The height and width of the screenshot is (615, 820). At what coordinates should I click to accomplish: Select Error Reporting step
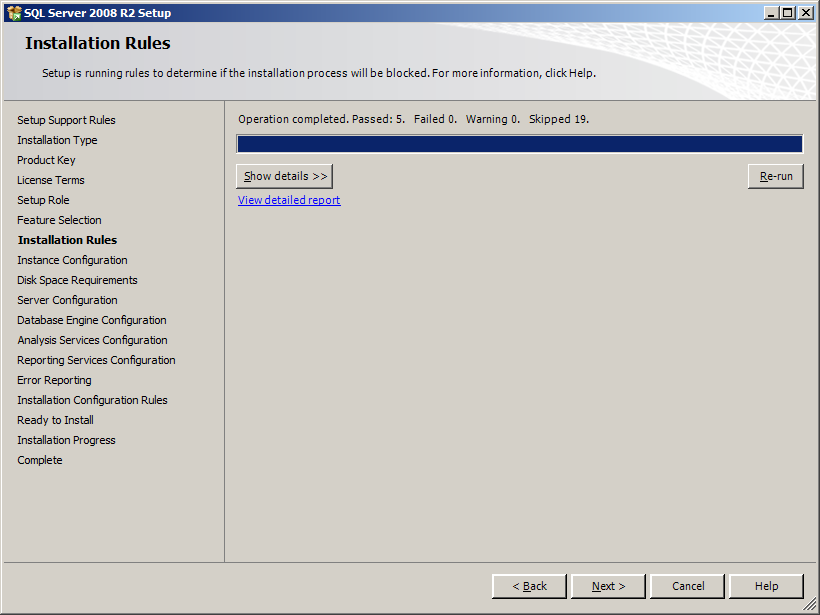tap(54, 380)
